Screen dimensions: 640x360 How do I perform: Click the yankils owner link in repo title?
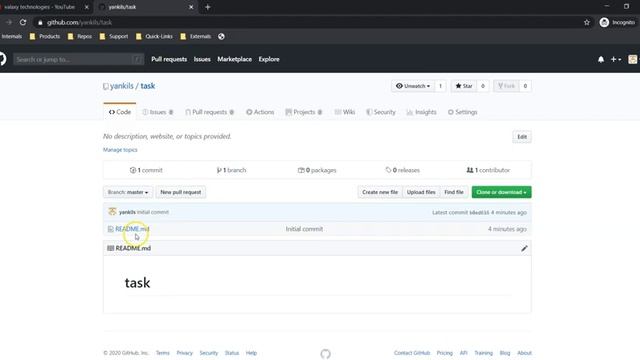pyautogui.click(x=122, y=86)
